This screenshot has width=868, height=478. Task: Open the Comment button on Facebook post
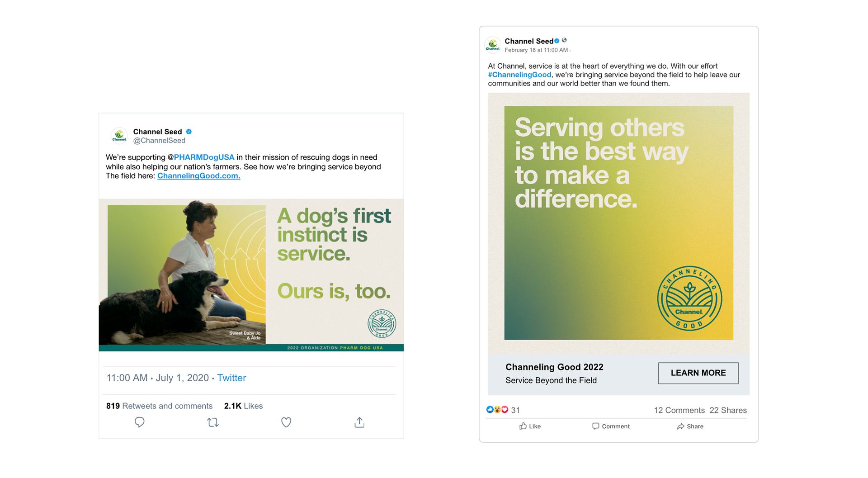click(611, 426)
